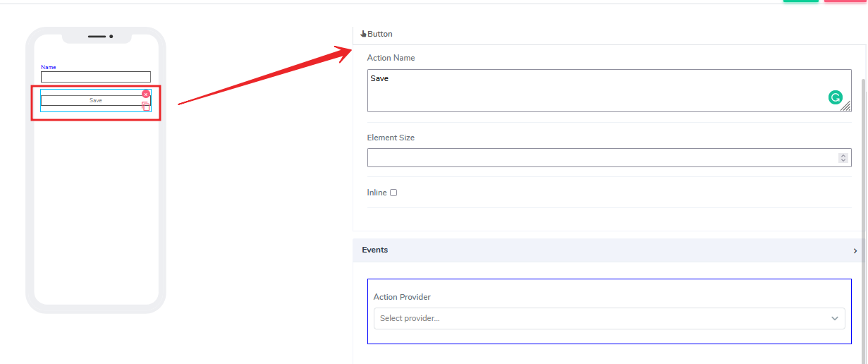Duplicate the Save element using copy icon

[146, 107]
